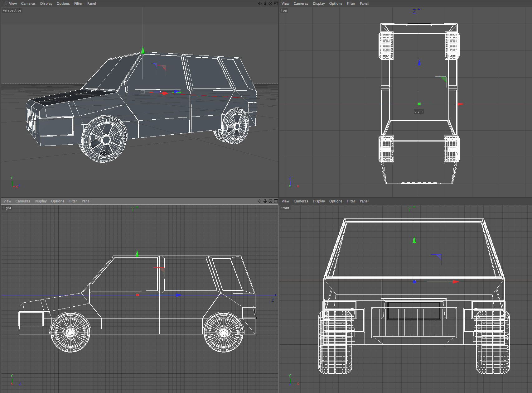Grab the green Y-axis arrow in Right viewport
Screen dimensions: 532x393
tap(137, 253)
